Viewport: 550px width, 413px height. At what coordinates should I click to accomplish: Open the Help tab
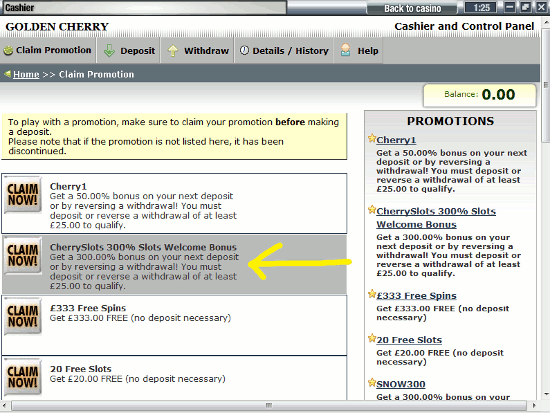click(358, 51)
